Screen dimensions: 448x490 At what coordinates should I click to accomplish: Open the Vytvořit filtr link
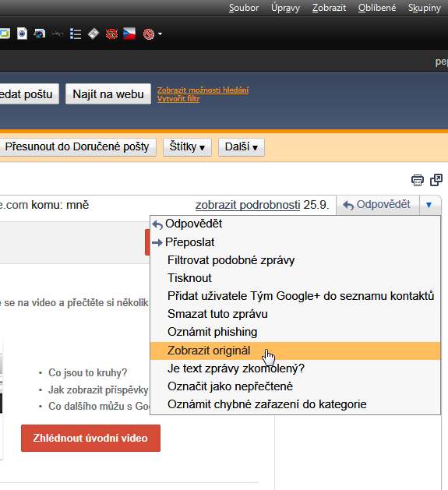(178, 99)
